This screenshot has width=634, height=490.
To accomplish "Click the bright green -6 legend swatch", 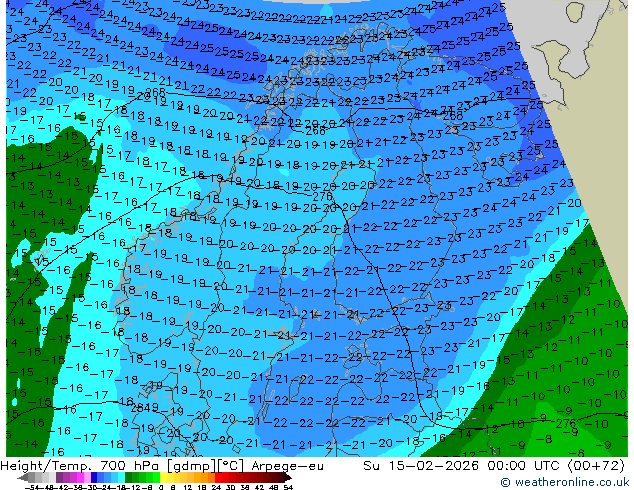I will tap(156, 477).
